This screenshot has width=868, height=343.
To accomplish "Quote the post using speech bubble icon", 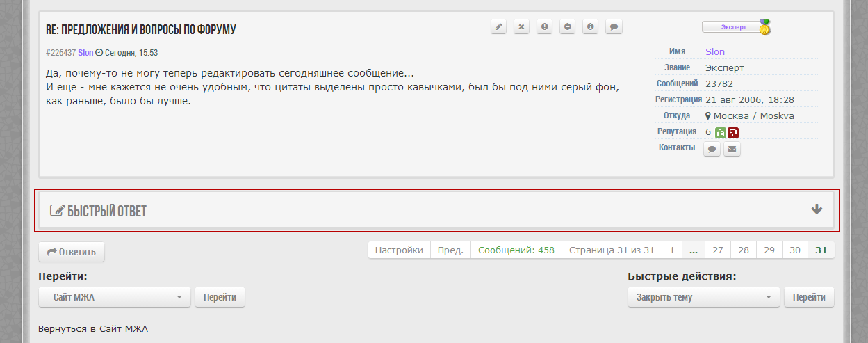I will [x=614, y=27].
